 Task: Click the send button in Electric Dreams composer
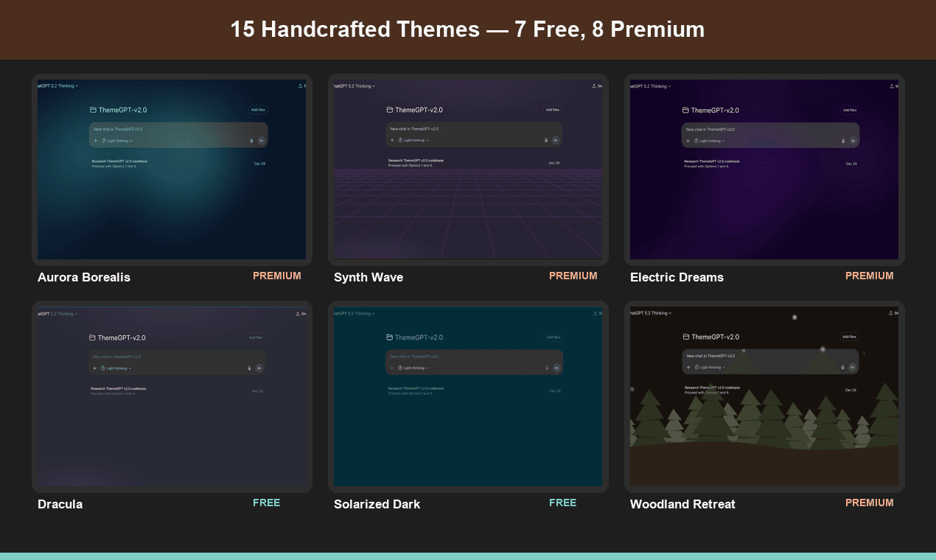[x=854, y=140]
